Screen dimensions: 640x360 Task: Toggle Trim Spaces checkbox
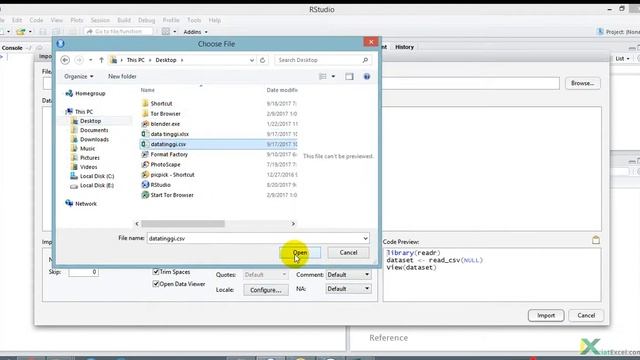(x=156, y=271)
